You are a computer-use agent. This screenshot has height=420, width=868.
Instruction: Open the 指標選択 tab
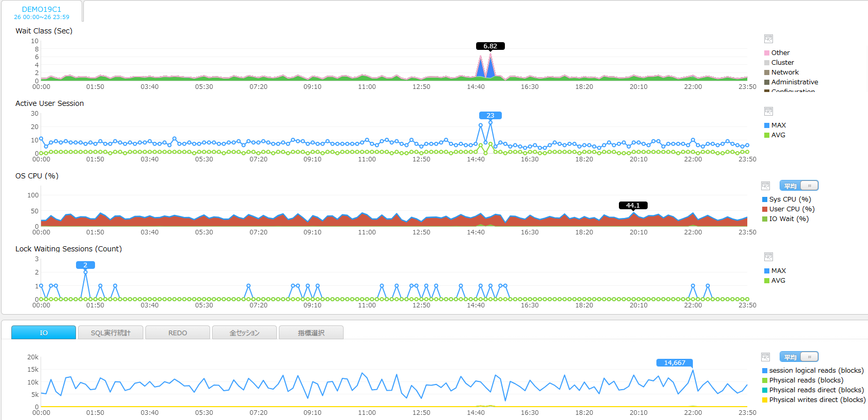[311, 333]
